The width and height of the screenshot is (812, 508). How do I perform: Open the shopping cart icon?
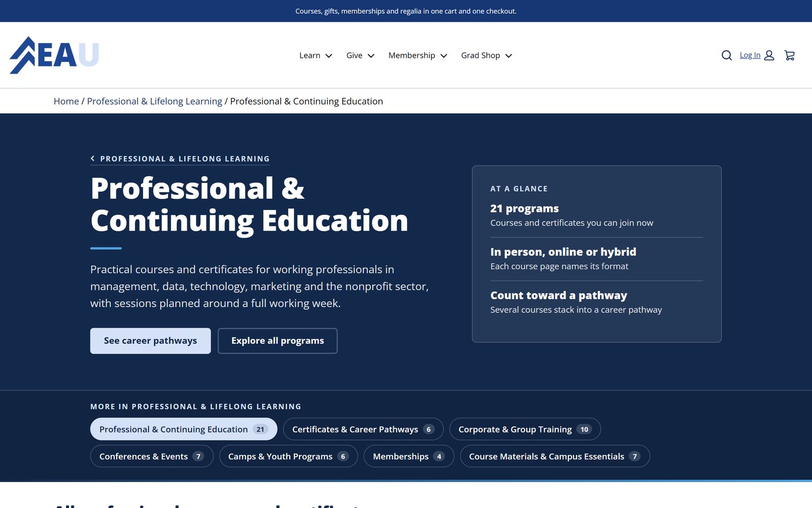click(790, 55)
